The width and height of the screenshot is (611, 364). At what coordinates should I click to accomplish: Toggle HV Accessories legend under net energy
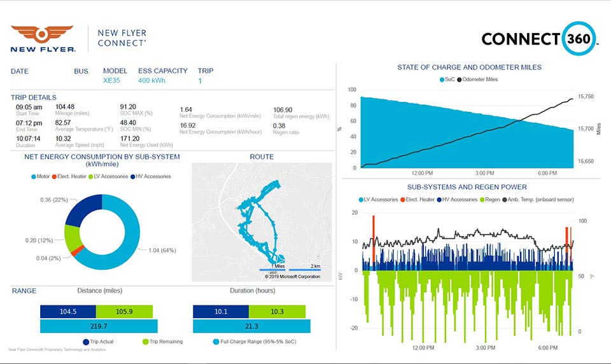coord(151,176)
